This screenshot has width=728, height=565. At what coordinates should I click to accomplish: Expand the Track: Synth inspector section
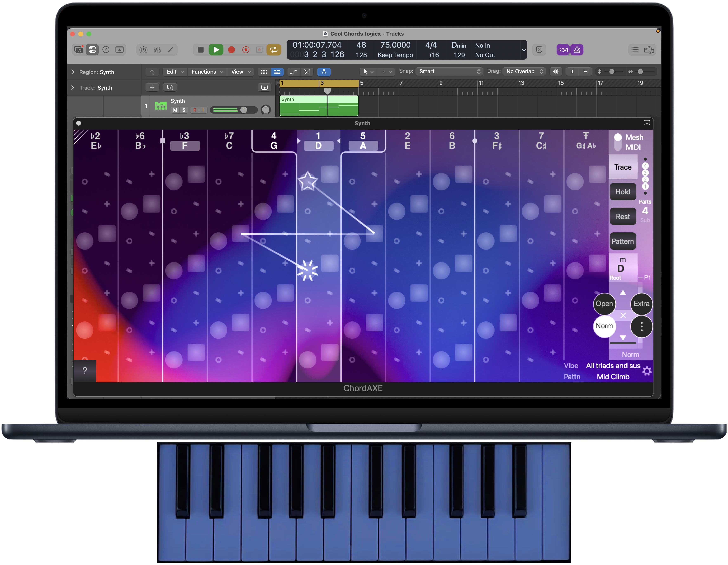(x=73, y=88)
